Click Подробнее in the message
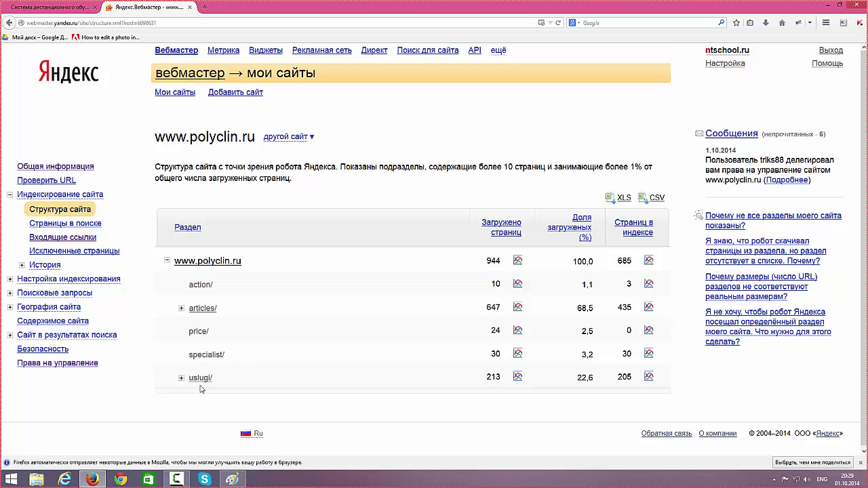Image resolution: width=868 pixels, height=488 pixels. 787,180
